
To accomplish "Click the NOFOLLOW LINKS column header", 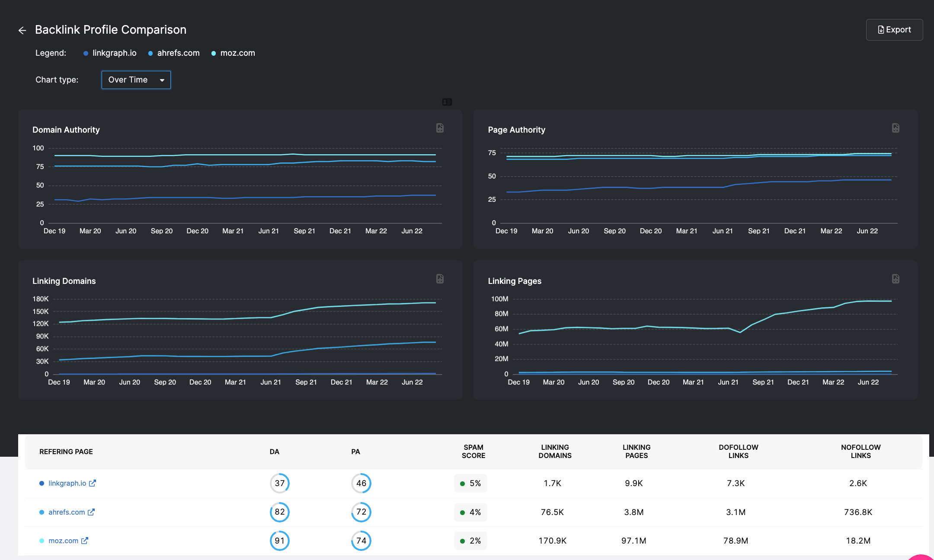I will (861, 452).
